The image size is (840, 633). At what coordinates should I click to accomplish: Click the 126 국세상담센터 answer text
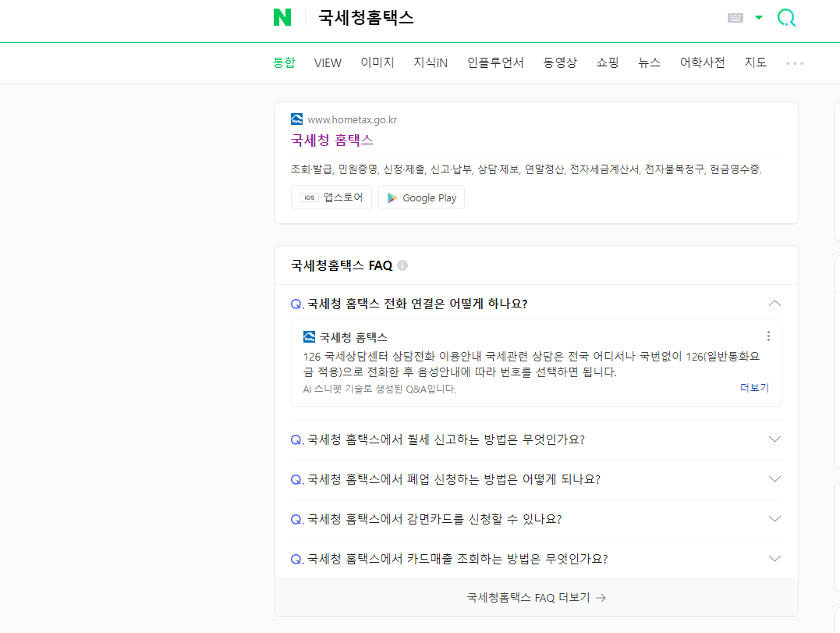click(x=531, y=364)
